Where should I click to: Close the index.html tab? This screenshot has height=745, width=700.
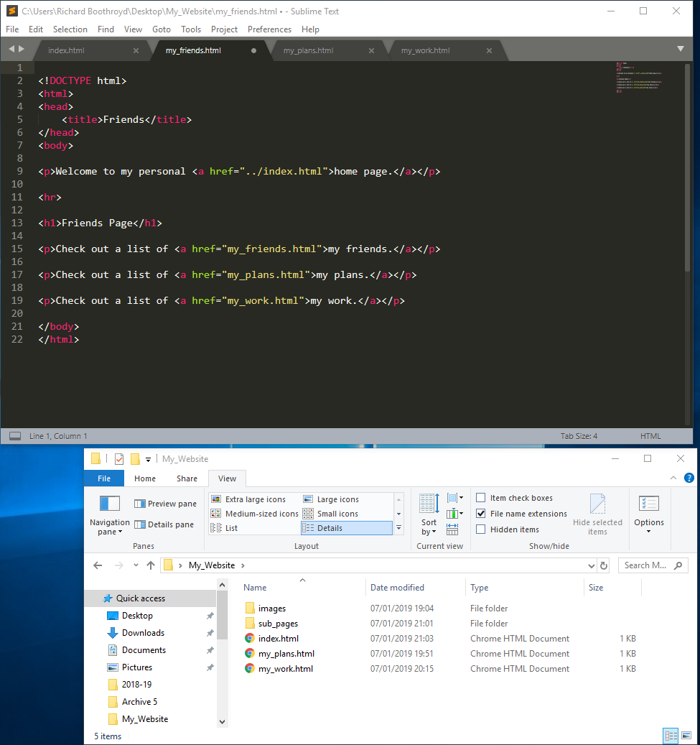[136, 50]
